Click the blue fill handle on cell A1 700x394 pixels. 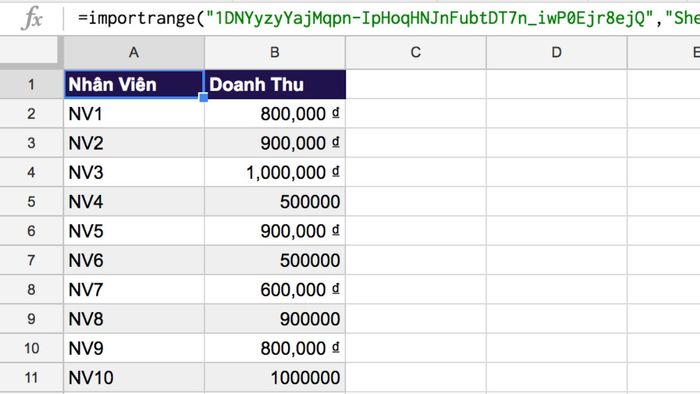pos(204,97)
